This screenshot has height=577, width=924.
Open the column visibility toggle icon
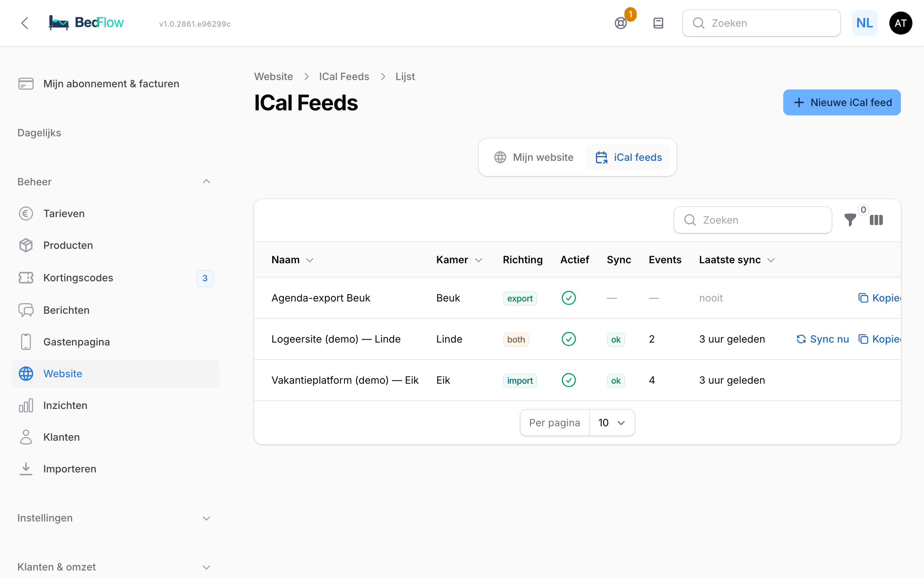click(x=876, y=220)
